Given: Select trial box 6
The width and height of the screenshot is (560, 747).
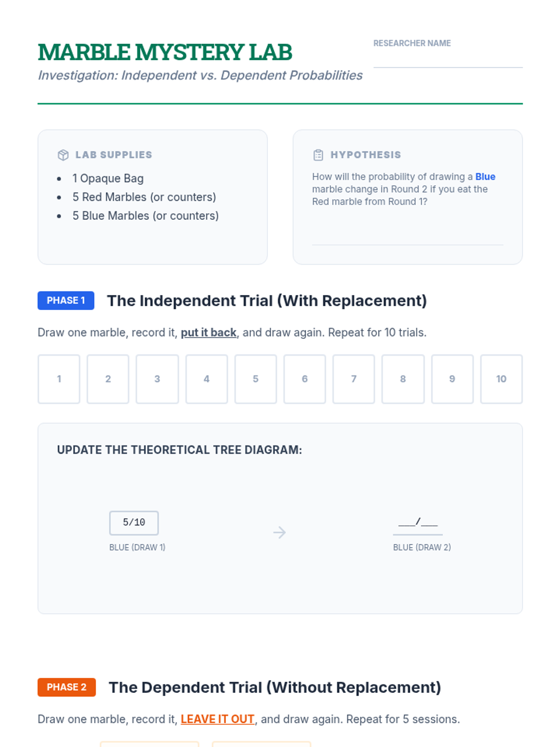Looking at the screenshot, I should coord(305,379).
